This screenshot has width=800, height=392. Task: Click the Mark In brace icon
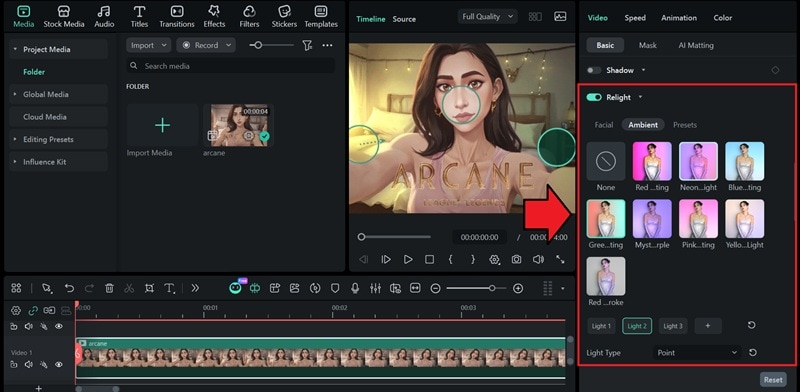(451, 259)
